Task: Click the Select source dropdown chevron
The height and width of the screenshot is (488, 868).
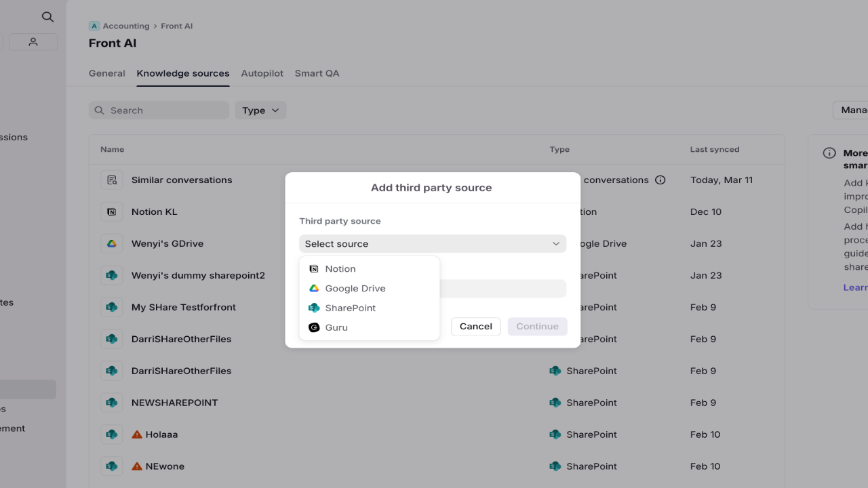Action: [556, 244]
